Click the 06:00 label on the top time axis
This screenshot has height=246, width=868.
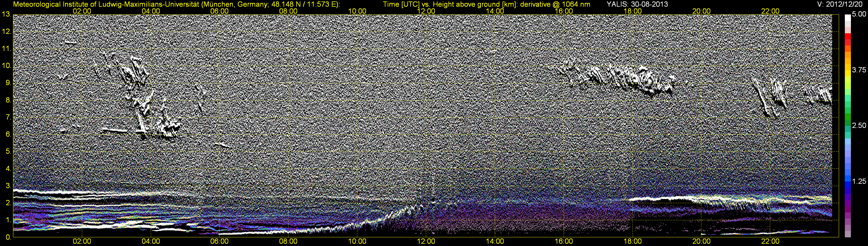pos(219,11)
